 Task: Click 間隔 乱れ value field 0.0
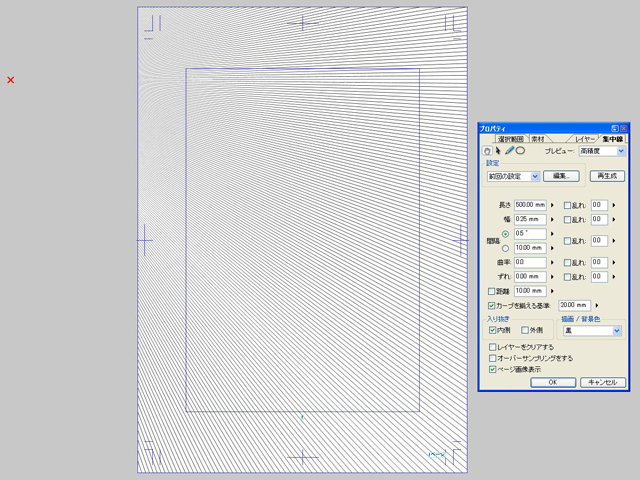(x=599, y=240)
